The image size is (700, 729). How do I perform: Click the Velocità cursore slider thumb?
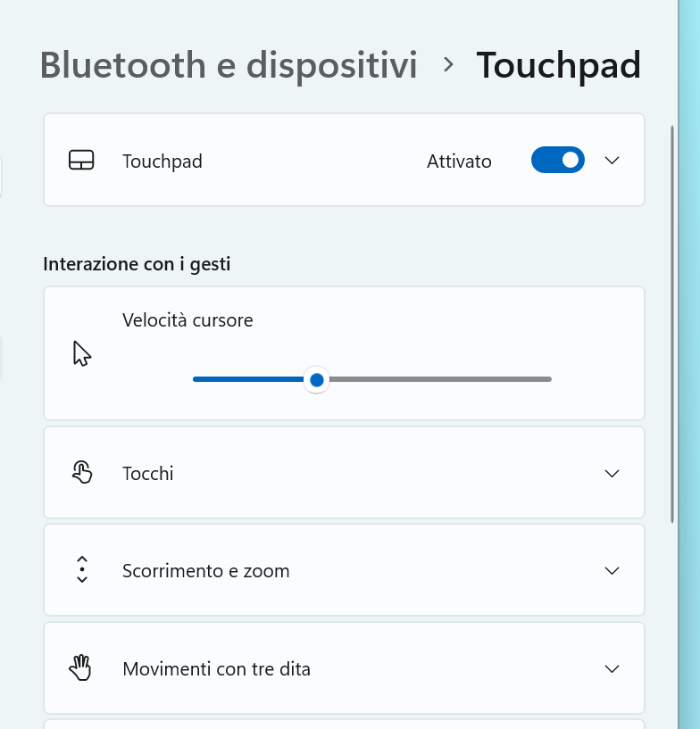tap(317, 380)
